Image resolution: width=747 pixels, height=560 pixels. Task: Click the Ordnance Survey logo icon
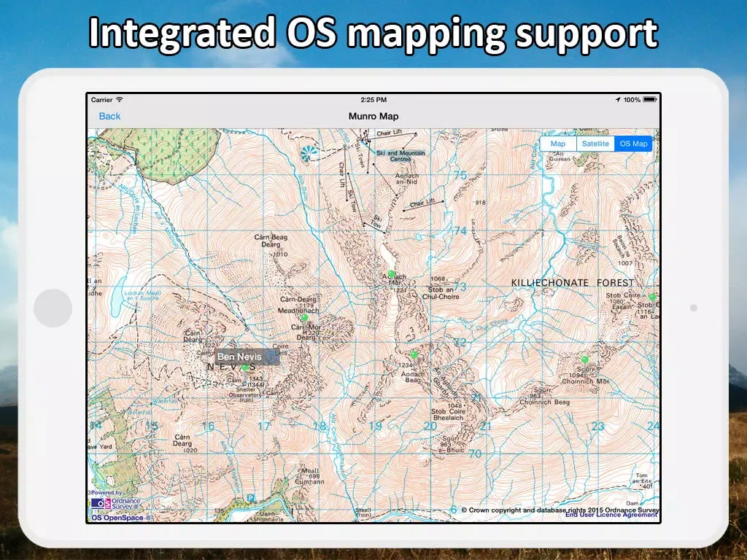tap(101, 503)
